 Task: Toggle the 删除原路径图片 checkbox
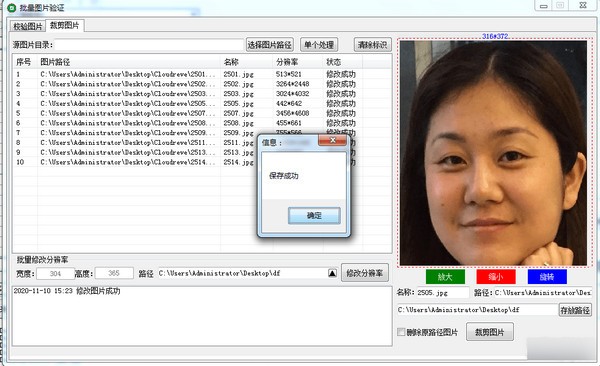click(x=401, y=332)
